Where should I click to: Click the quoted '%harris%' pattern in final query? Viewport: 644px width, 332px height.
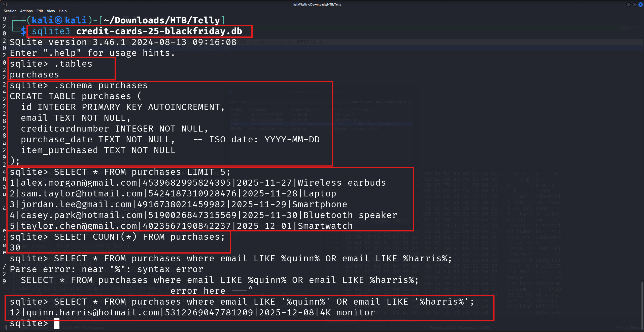pos(442,302)
